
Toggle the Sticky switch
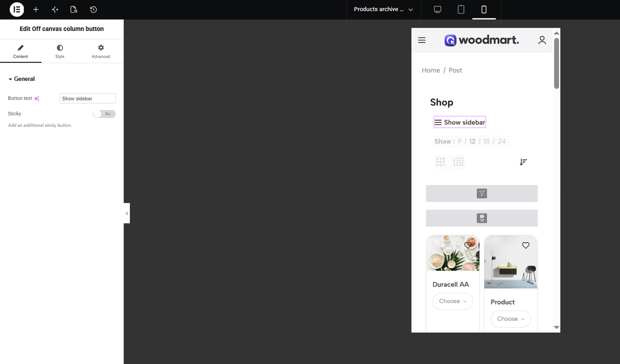(x=105, y=114)
